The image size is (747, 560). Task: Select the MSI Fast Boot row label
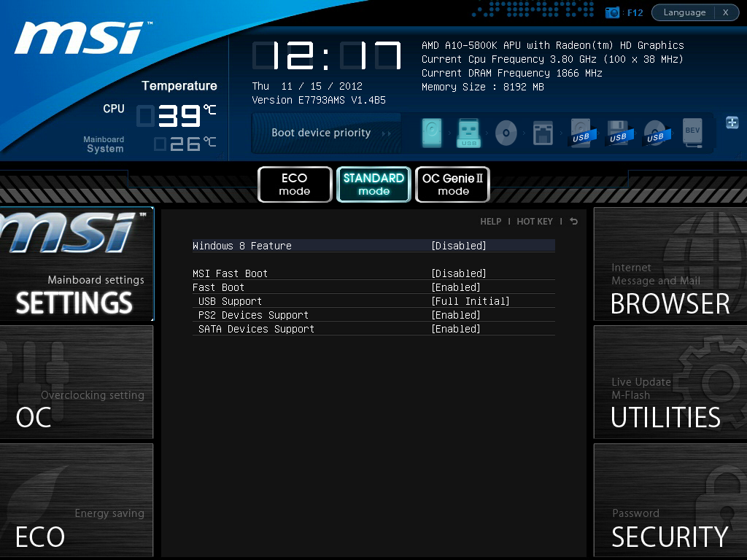(x=230, y=273)
